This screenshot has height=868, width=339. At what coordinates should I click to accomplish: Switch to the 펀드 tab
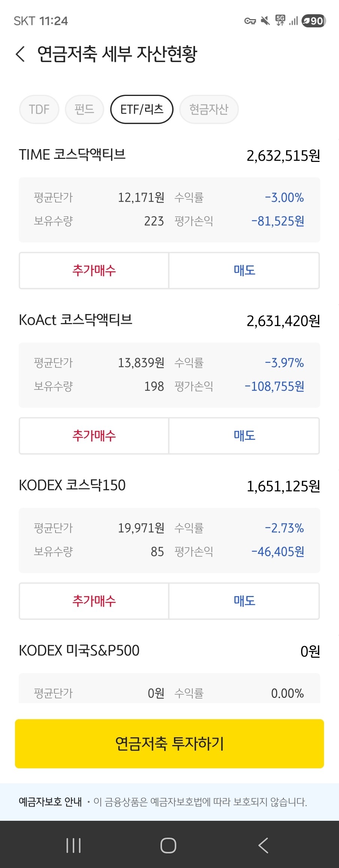coord(84,109)
